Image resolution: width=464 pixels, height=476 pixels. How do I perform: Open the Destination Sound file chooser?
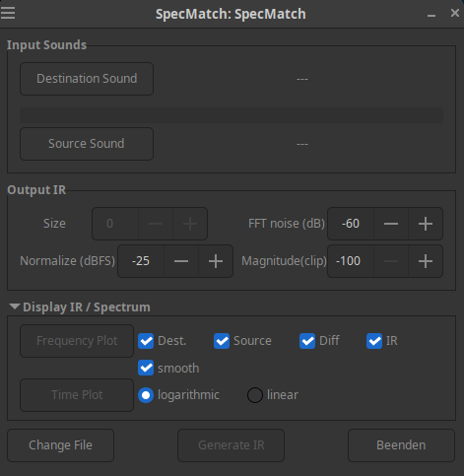(x=87, y=79)
